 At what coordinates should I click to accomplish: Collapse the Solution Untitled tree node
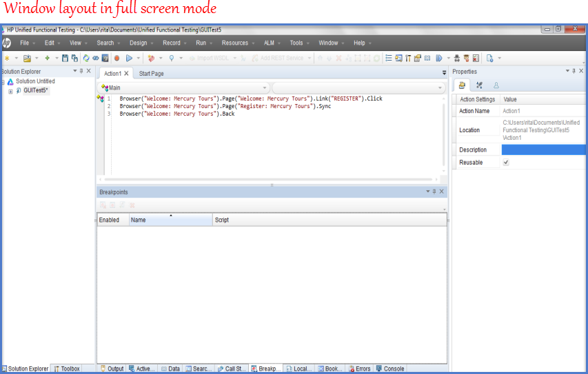3,82
